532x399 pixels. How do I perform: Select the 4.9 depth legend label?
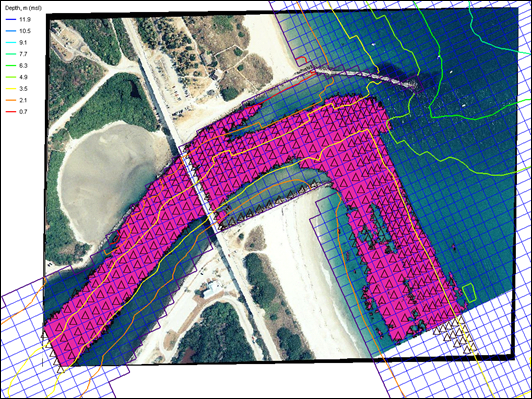click(23, 77)
